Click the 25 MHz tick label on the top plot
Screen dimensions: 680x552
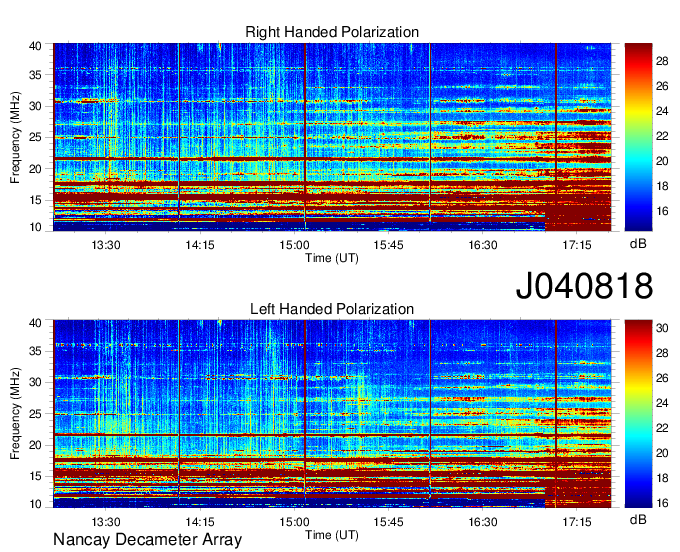(x=35, y=137)
